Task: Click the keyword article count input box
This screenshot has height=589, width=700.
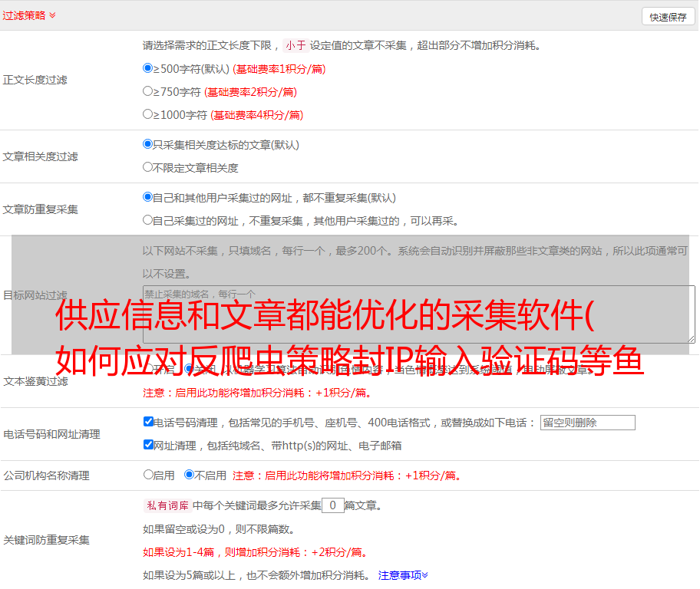Action: point(332,505)
